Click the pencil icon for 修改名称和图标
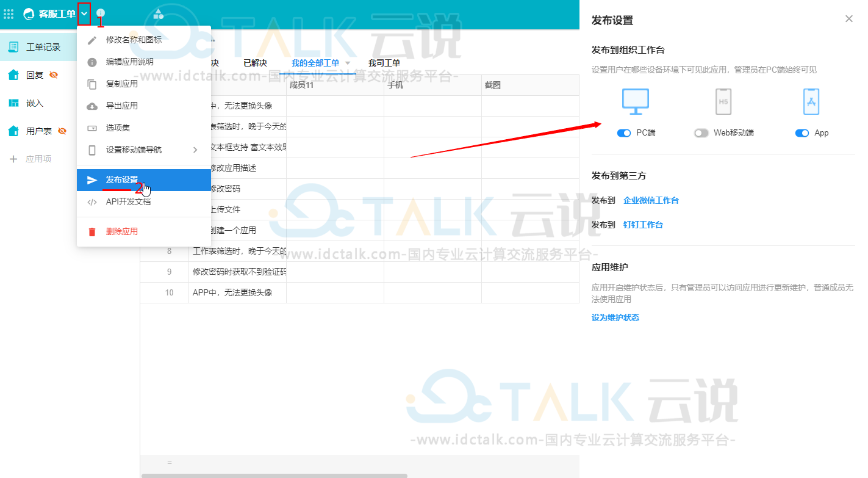This screenshot has height=478, width=868. point(92,40)
